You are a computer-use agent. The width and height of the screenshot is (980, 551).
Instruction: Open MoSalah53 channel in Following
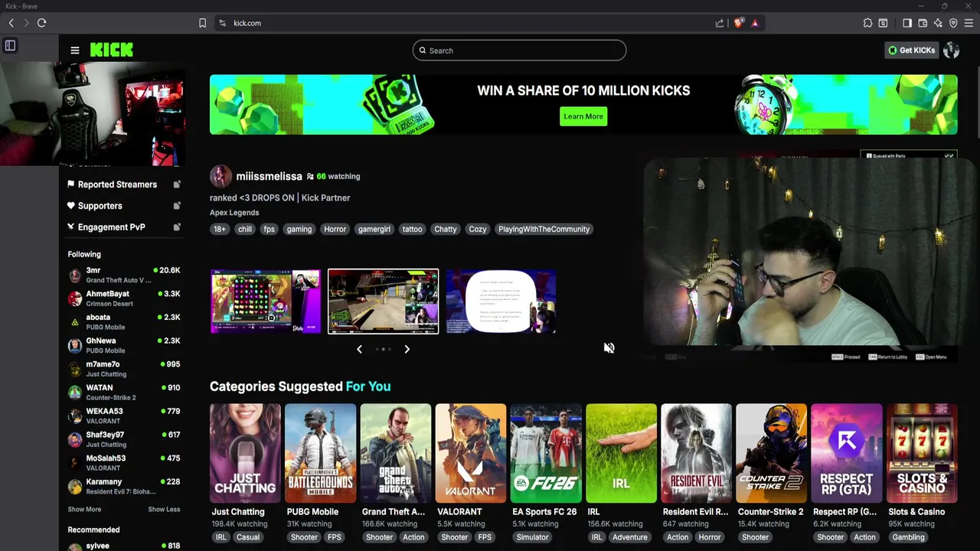coord(123,463)
